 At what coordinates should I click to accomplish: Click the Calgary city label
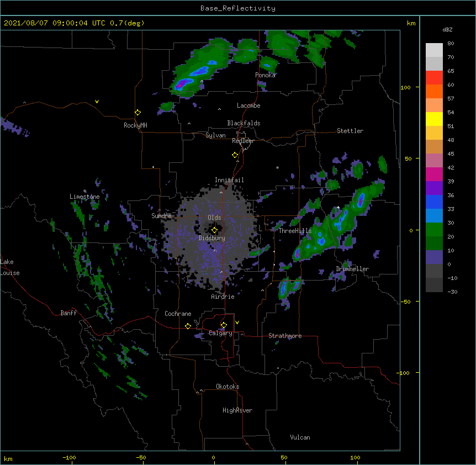click(x=221, y=333)
